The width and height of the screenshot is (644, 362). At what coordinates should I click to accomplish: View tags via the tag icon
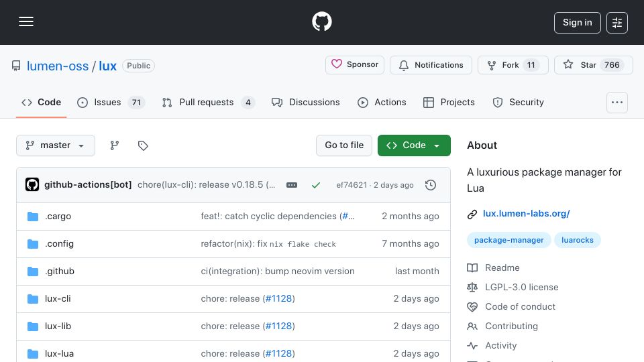[143, 145]
